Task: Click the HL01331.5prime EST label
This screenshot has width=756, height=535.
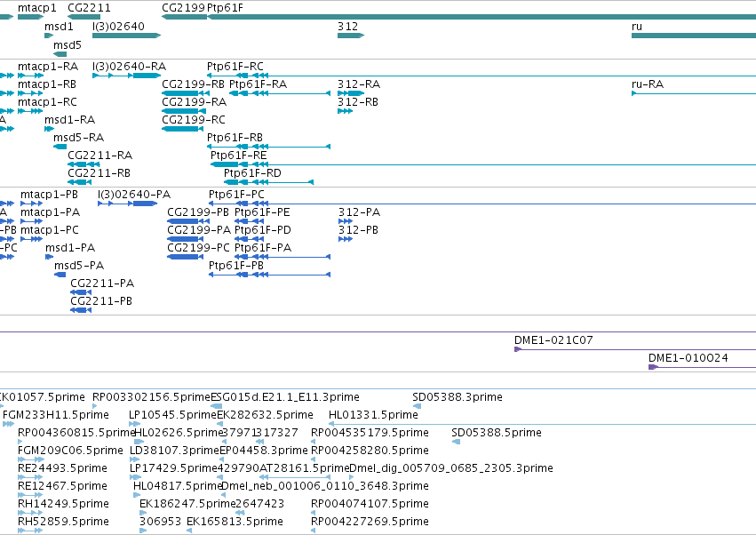Action: 373,415
